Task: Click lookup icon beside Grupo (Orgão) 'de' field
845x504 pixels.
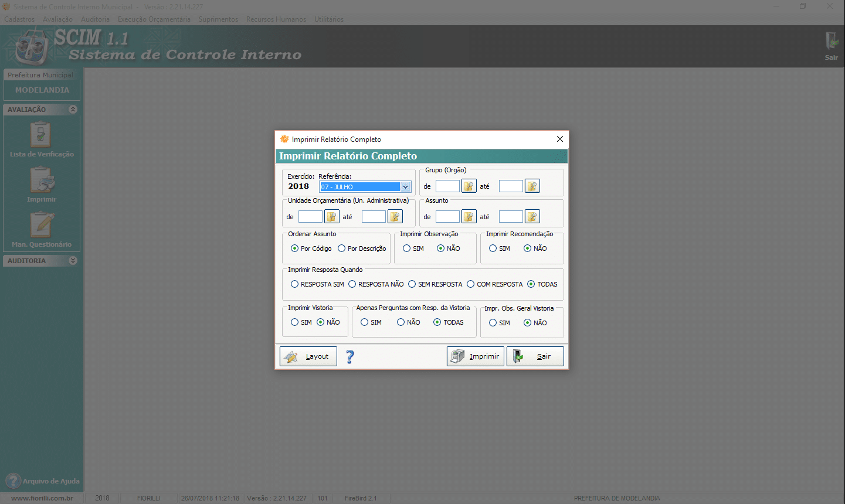Action: pos(469,186)
